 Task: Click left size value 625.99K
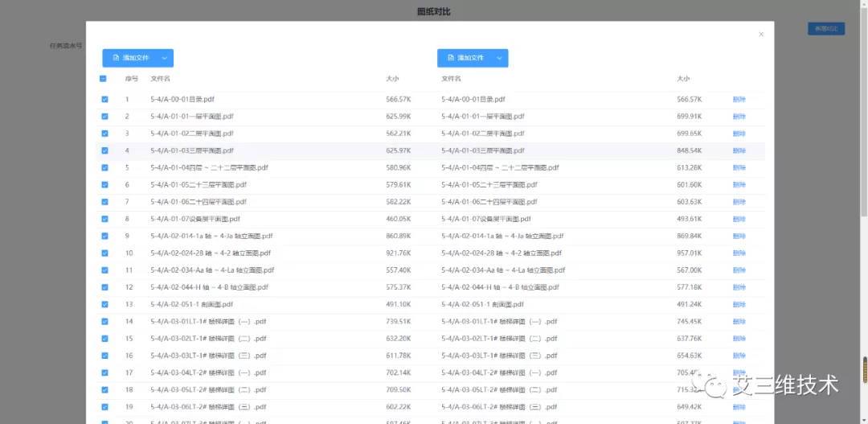pyautogui.click(x=398, y=117)
